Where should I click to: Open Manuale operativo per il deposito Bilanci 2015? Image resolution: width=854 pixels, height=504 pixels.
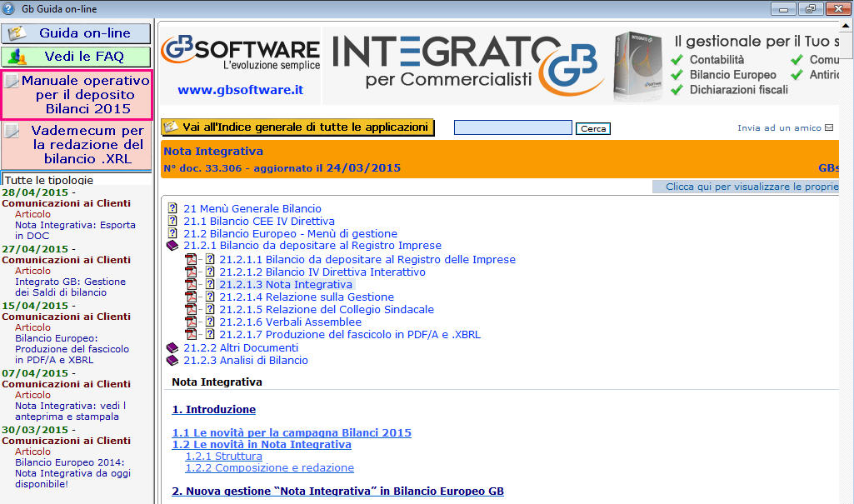tap(77, 95)
